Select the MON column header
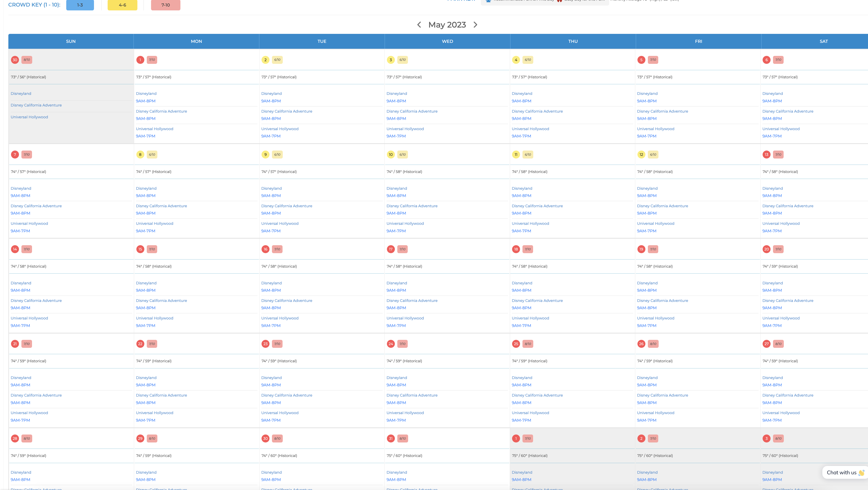Viewport: 868px width, 490px height. pos(197,41)
